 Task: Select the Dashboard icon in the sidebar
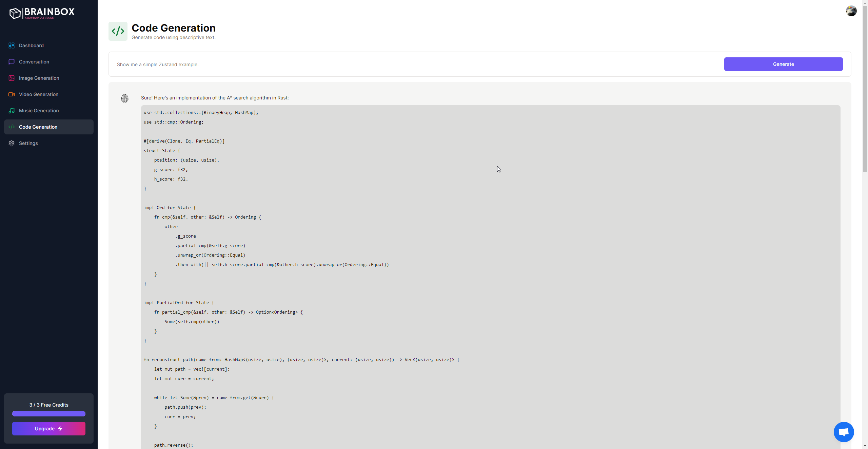point(12,45)
